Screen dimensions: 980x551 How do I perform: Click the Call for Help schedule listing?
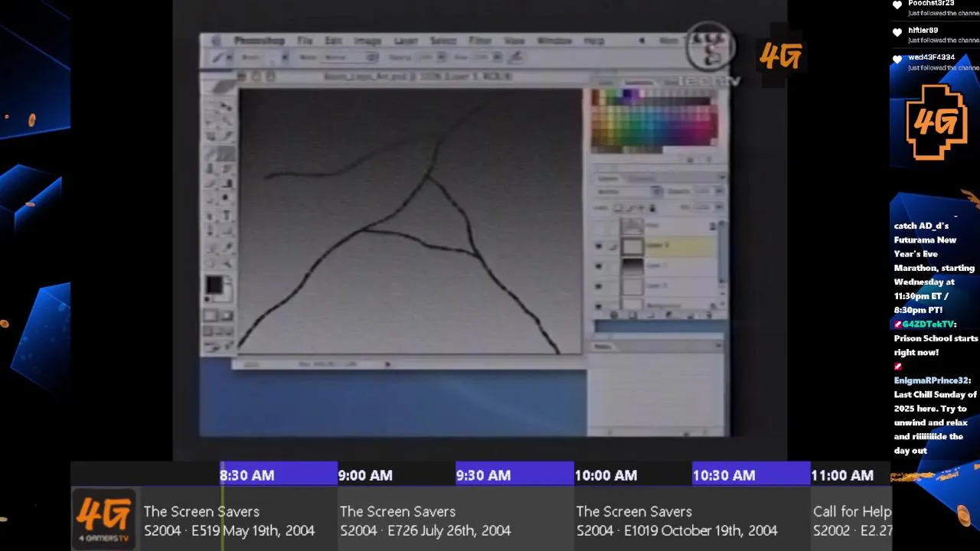[x=851, y=520]
